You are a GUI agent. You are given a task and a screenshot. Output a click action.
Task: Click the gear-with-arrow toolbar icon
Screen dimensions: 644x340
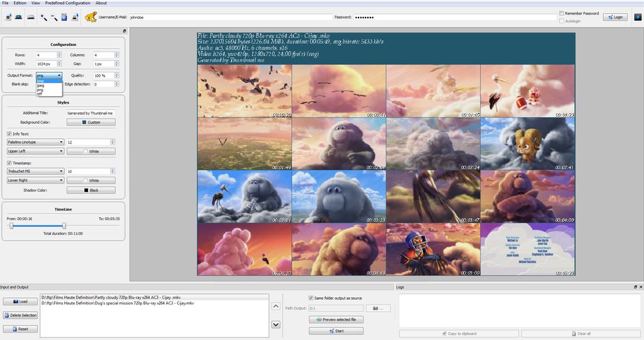pyautogui.click(x=8, y=17)
